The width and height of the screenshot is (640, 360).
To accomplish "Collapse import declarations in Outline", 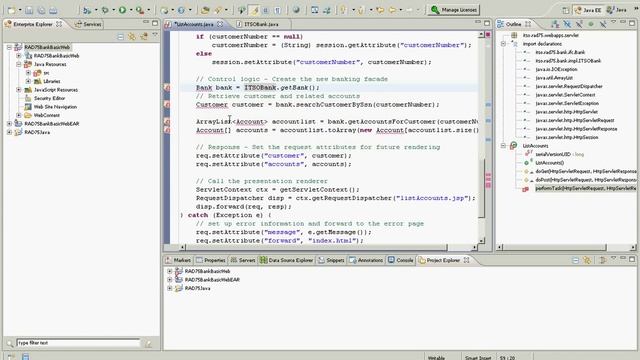I will (503, 44).
